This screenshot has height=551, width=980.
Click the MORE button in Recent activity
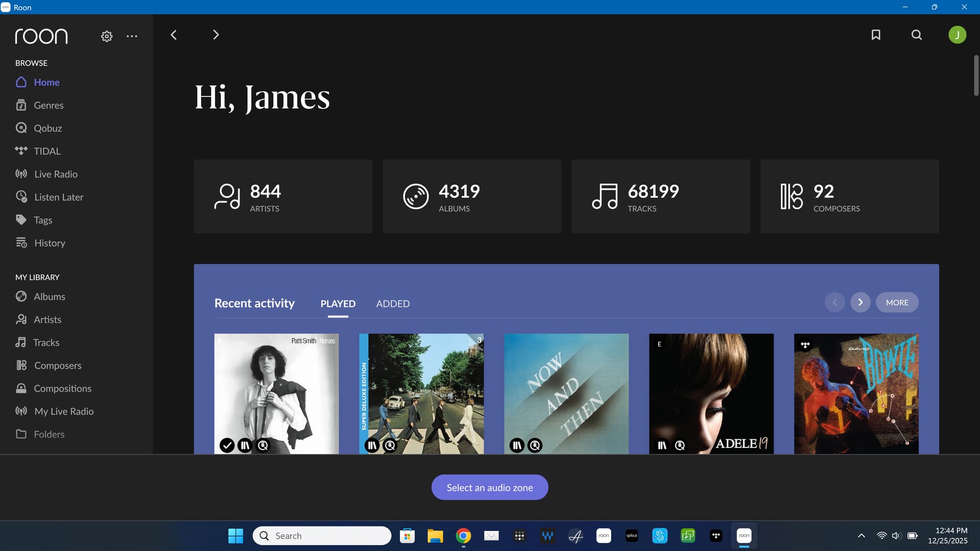coord(897,303)
